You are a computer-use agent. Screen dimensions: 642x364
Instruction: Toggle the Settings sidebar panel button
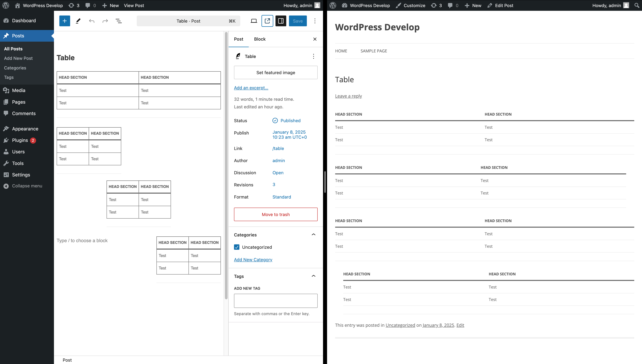tap(281, 21)
